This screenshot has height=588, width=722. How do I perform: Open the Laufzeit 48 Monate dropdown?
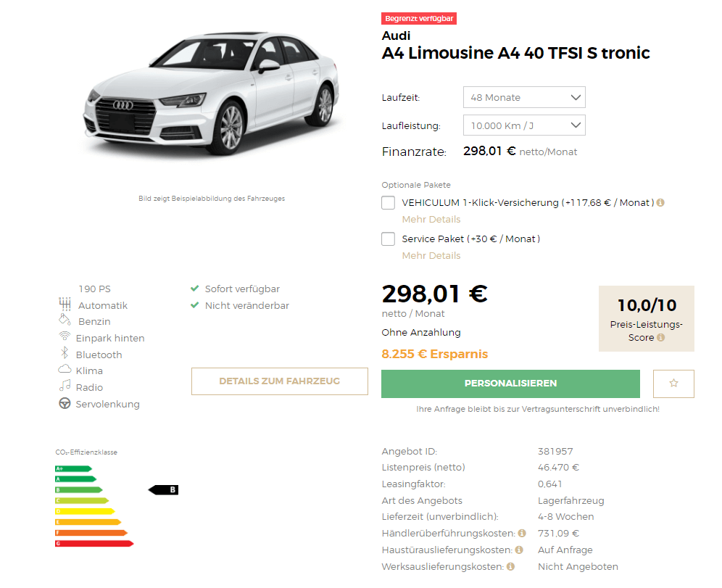click(x=524, y=98)
